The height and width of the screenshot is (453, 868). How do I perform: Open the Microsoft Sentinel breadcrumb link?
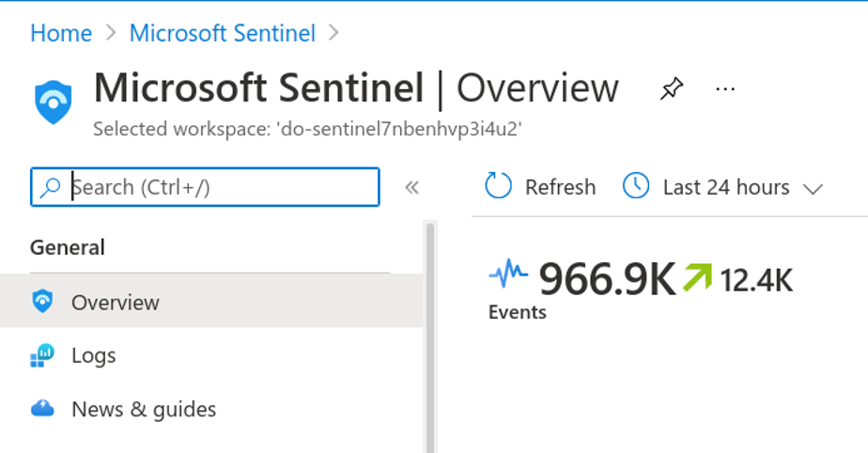click(222, 34)
